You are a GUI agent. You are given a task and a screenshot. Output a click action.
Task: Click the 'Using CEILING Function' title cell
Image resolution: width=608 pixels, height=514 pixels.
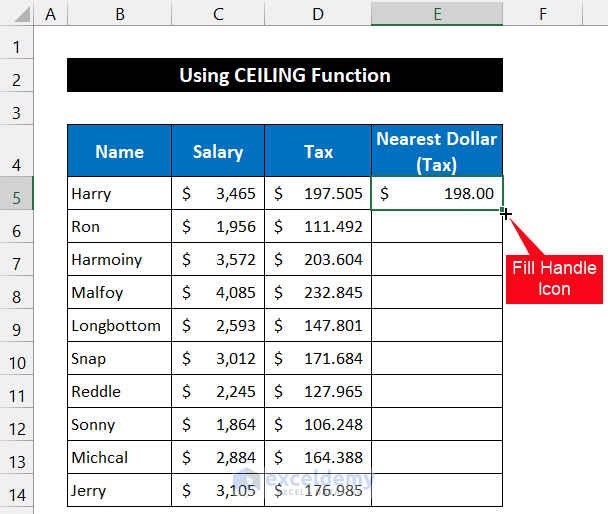[285, 75]
